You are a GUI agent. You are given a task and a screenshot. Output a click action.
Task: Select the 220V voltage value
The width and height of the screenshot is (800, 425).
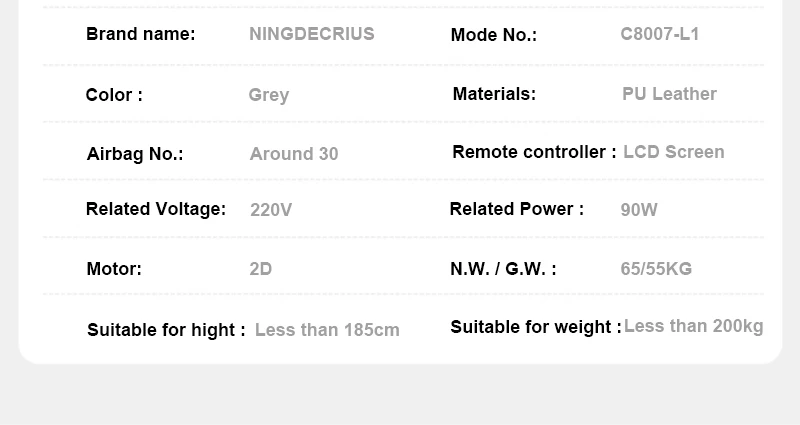tap(271, 210)
